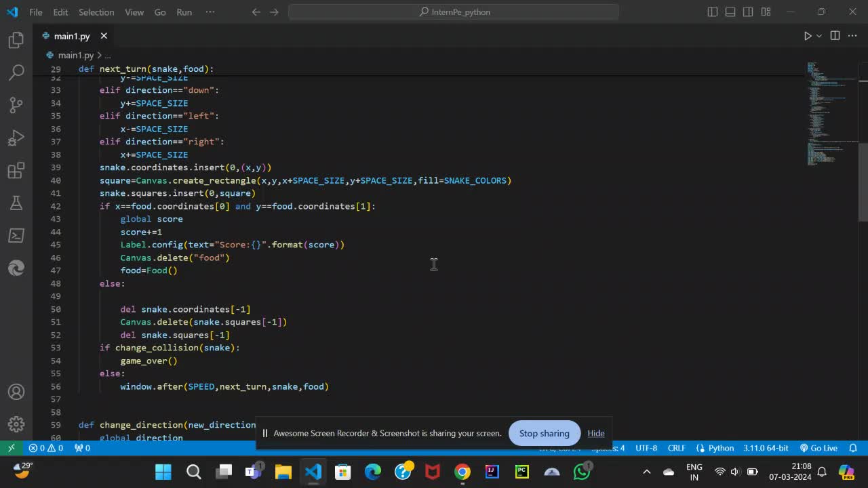868x488 pixels.
Task: Toggle the bottom panel layout button
Action: pyautogui.click(x=730, y=12)
